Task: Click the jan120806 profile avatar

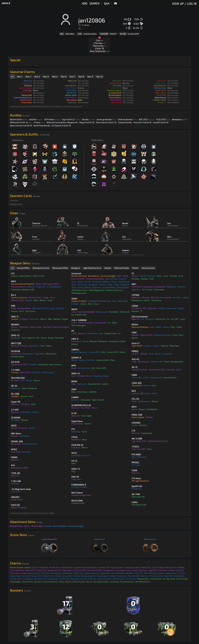Action: click(x=66, y=20)
